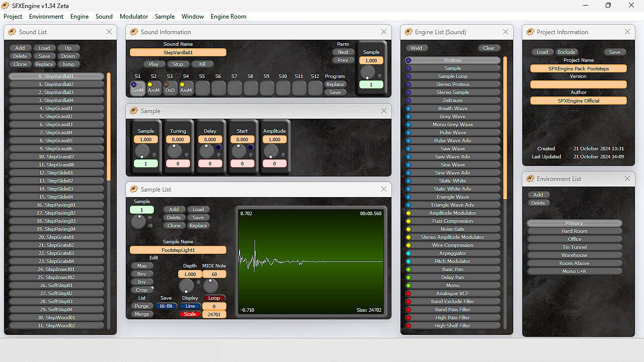Screen dimensions: 644x362
Task: Click the blue modulator dot beside Start knob
Action: (251, 147)
